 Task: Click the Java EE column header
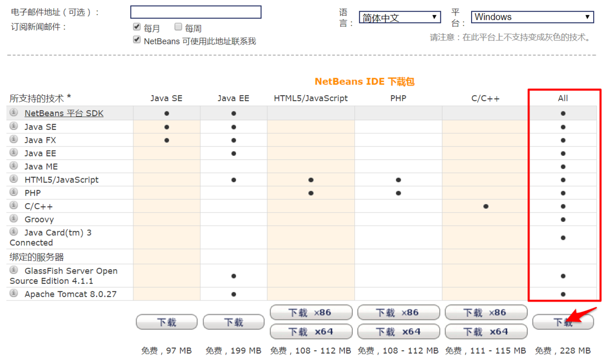[234, 98]
